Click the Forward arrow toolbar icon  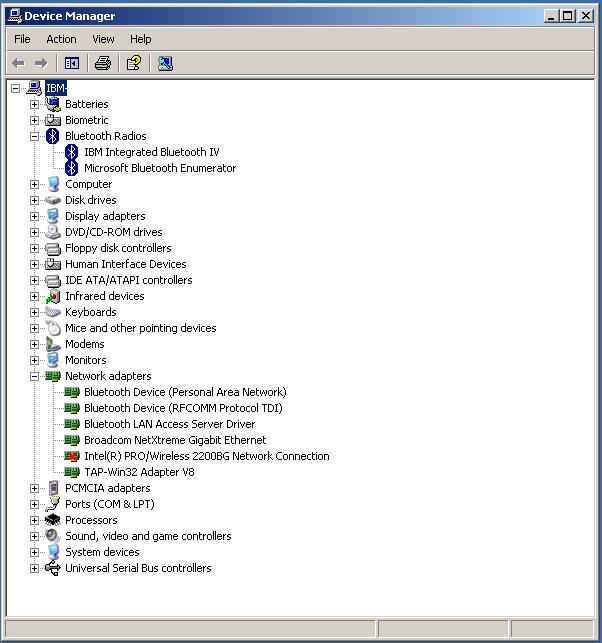[x=41, y=63]
